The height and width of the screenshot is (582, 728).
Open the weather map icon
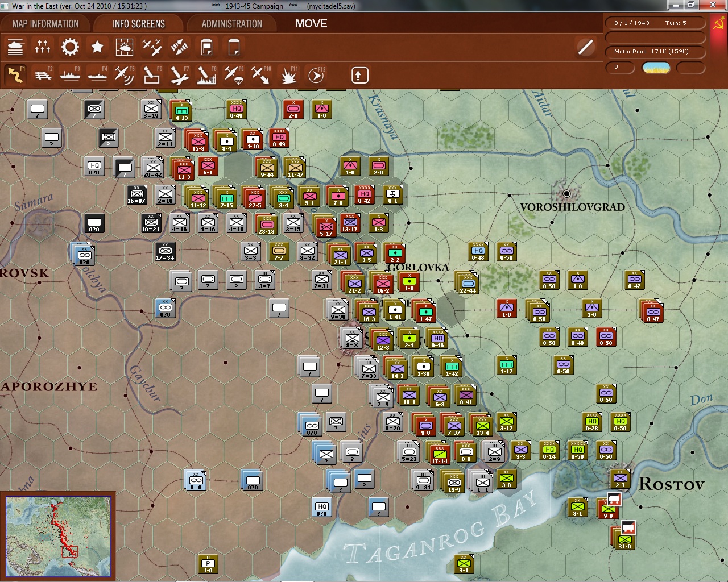[x=125, y=47]
